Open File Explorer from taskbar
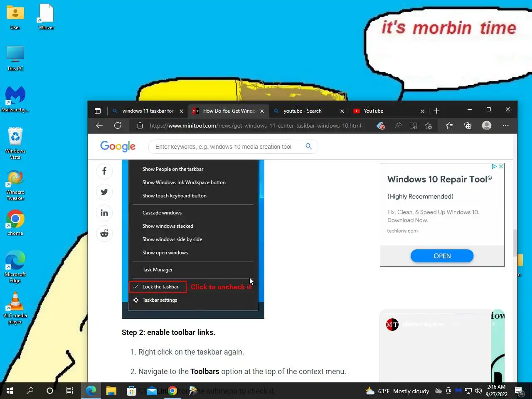 point(111,391)
